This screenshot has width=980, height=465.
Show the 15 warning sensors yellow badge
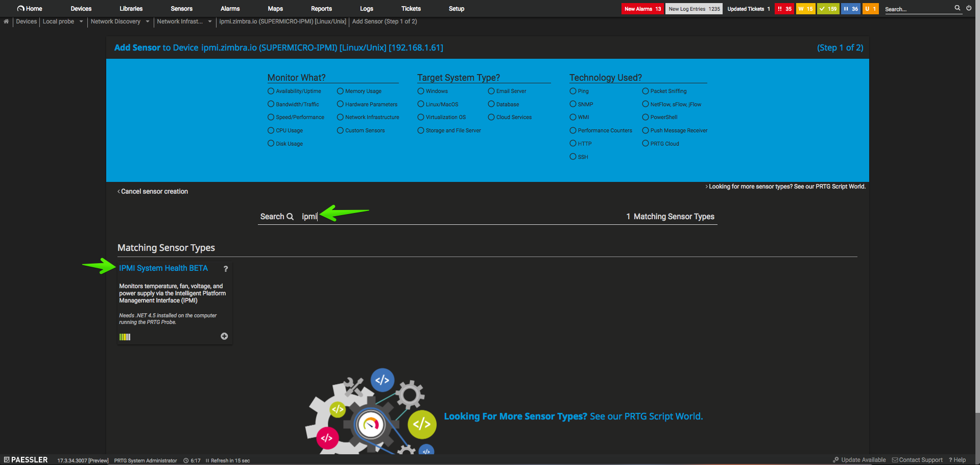(806, 9)
